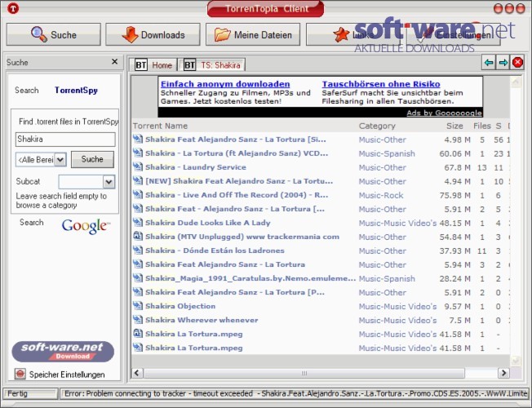Open Shakira - Live And Off The Record torrent
The height and width of the screenshot is (408, 532).
237,195
